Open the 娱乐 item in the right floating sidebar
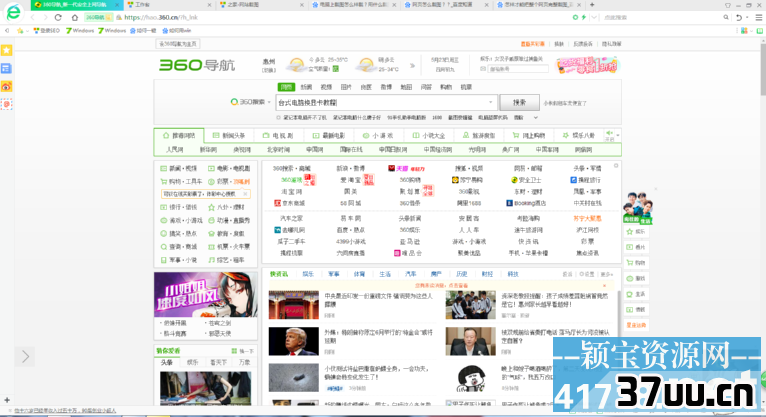The height and width of the screenshot is (417, 766). [x=636, y=231]
